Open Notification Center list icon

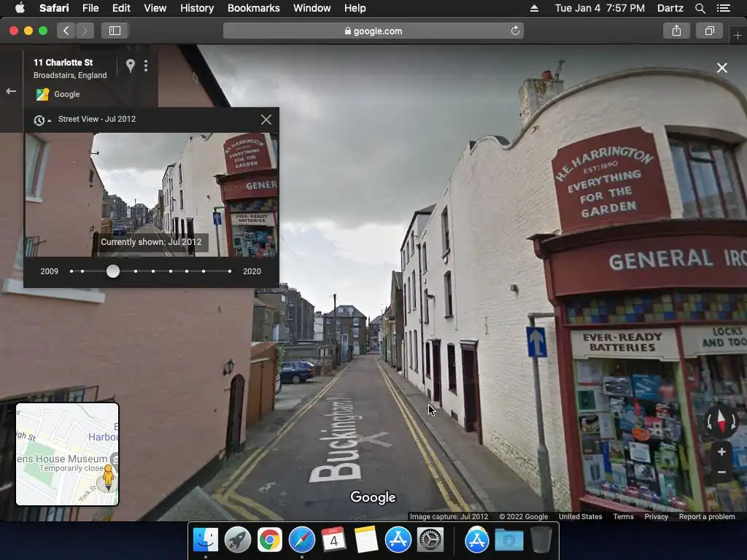tap(724, 8)
